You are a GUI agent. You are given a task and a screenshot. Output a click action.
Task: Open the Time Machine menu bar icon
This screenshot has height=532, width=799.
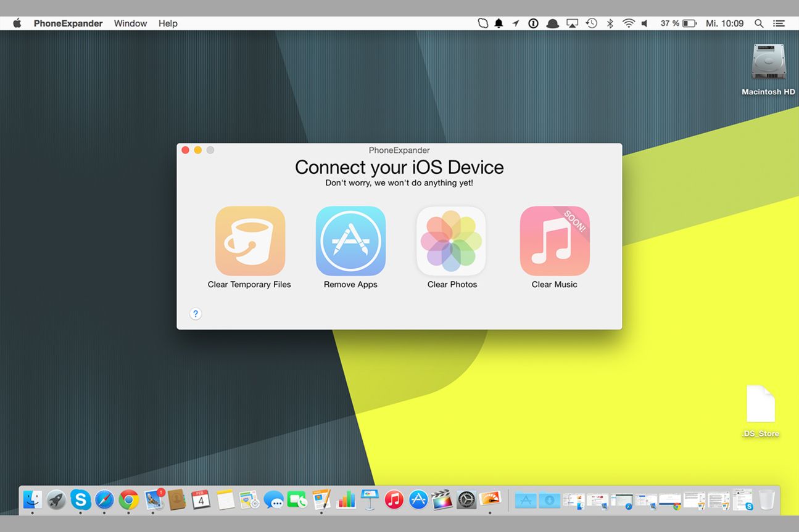[591, 23]
